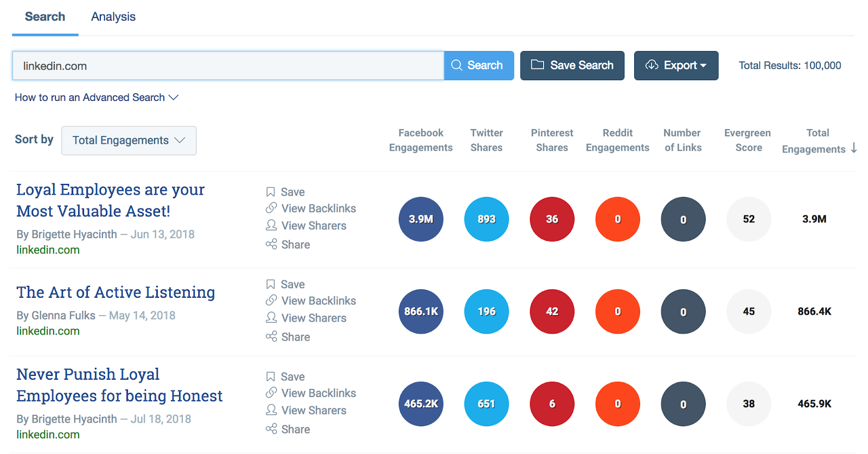Click linkedin.com domain under Never Punish article
Screen dimensions: 868x454
[48, 434]
